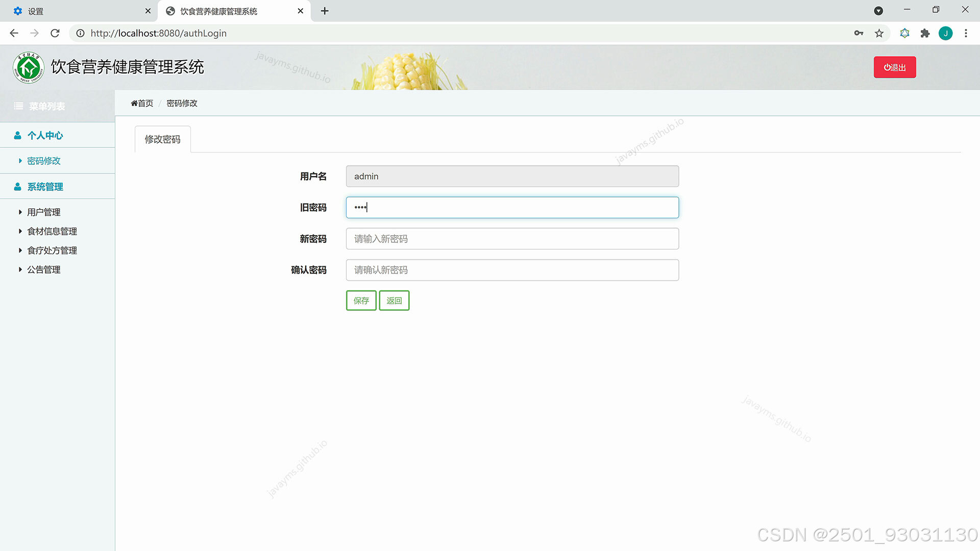Open 公告管理 in the sidebar
980x551 pixels.
coord(43,269)
